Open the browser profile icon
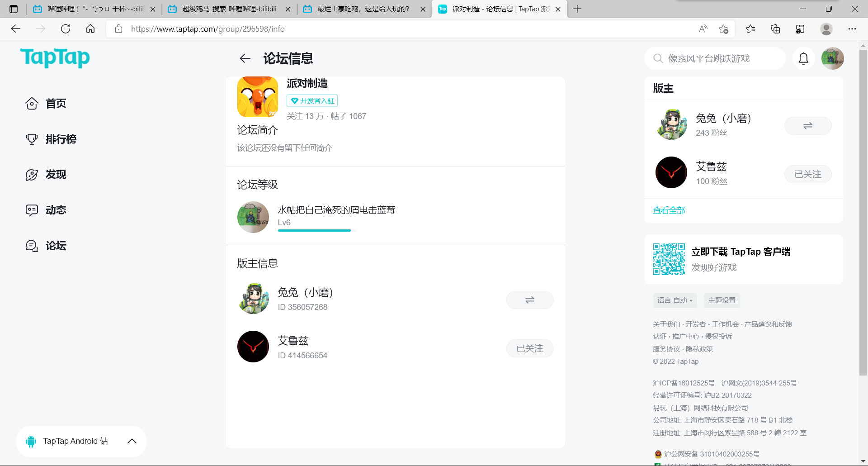868x466 pixels. pos(826,29)
